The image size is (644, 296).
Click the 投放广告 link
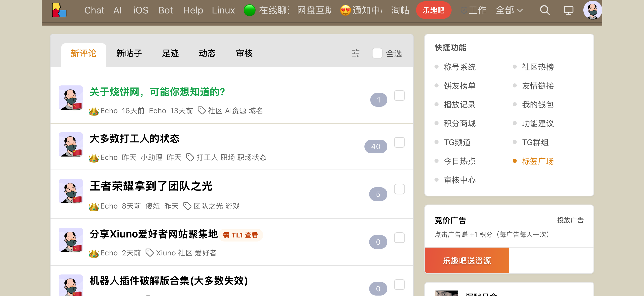570,220
